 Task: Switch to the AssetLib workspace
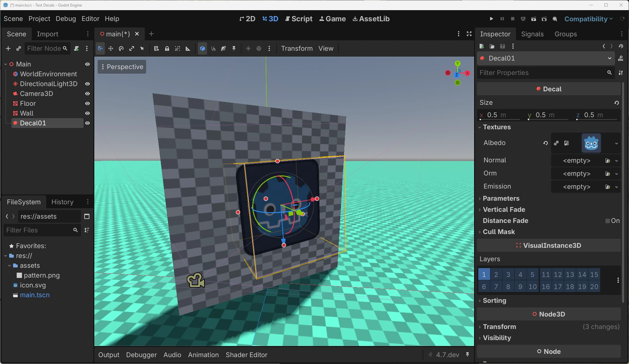371,19
